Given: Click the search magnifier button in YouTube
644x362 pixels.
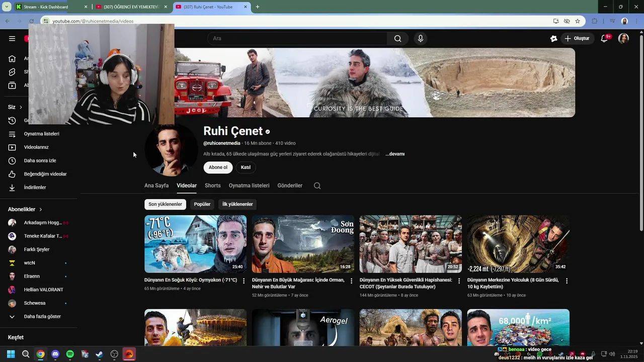Looking at the screenshot, I should [397, 38].
